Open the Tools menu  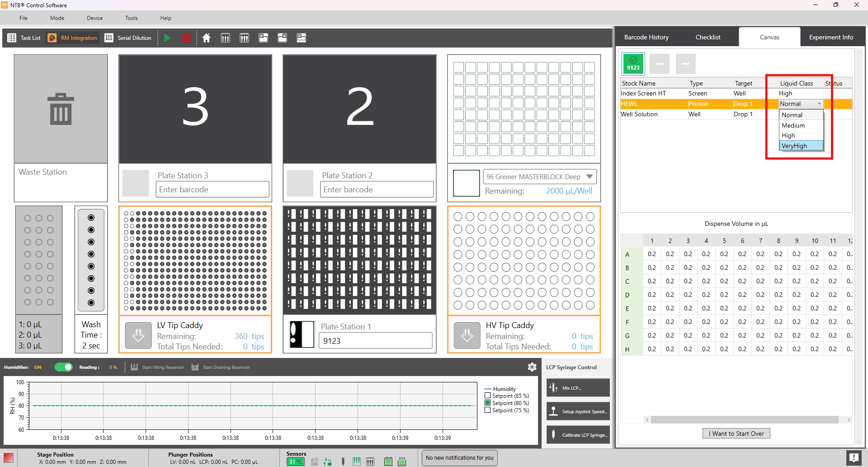[131, 18]
